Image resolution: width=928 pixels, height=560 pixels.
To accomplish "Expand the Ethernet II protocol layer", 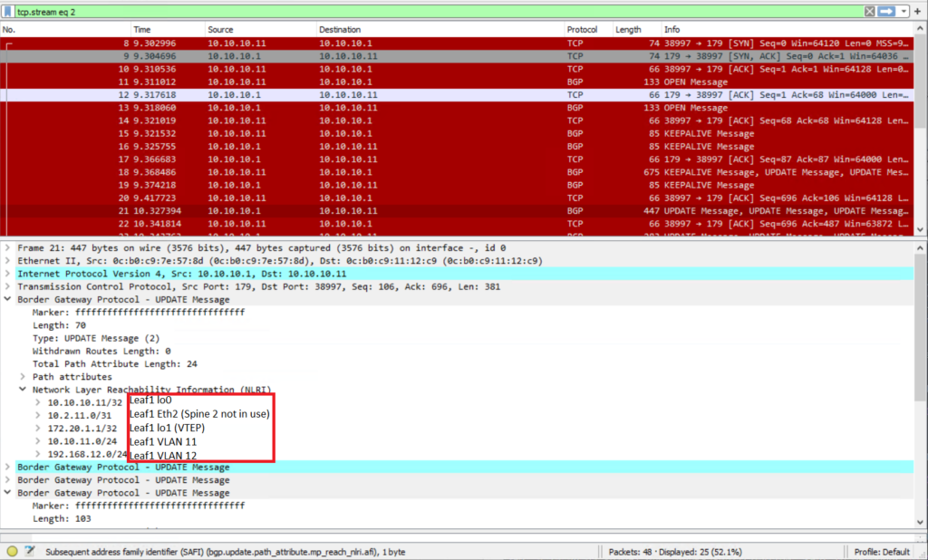I will tap(6, 260).
